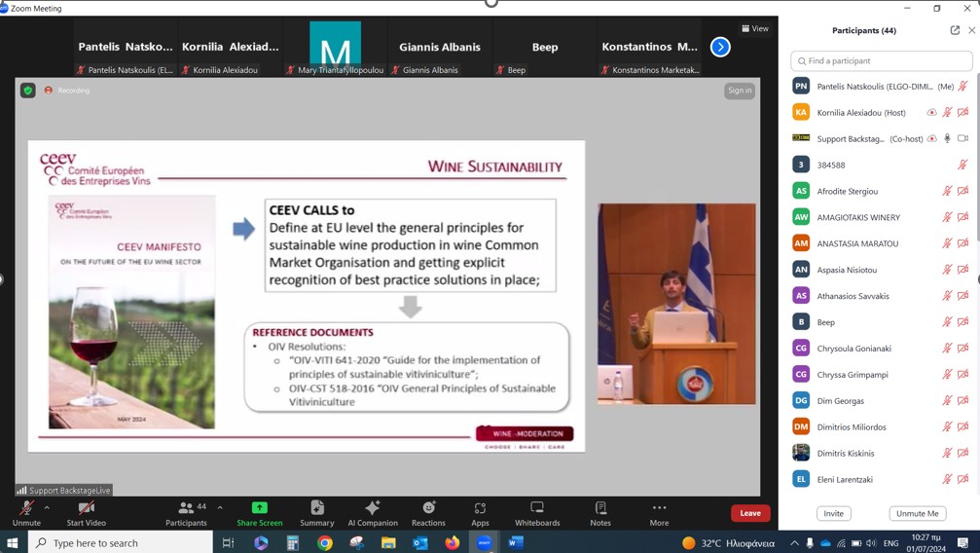Click the red Leave button
Viewport: 980px width, 553px height.
pos(750,513)
